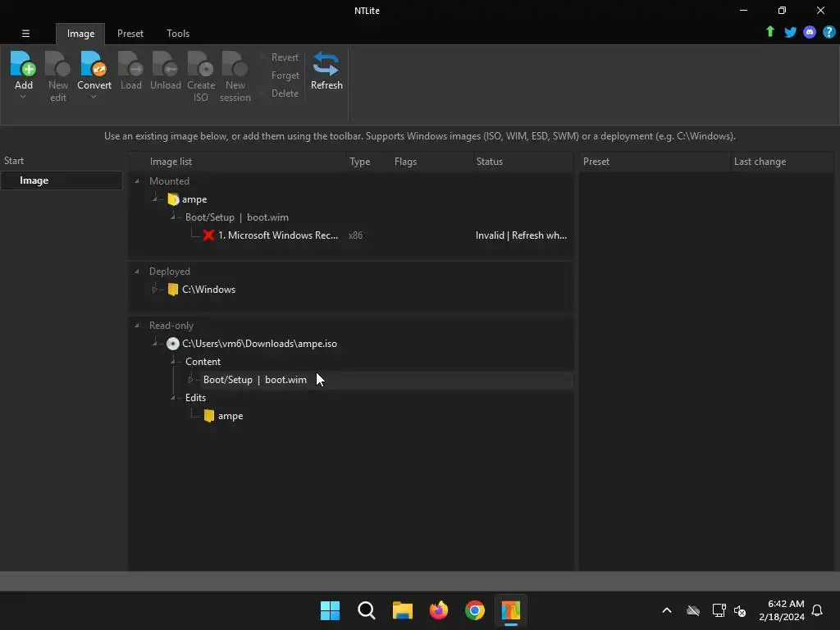Collapse the Mounted group
The width and height of the screenshot is (840, 630).
click(x=137, y=181)
